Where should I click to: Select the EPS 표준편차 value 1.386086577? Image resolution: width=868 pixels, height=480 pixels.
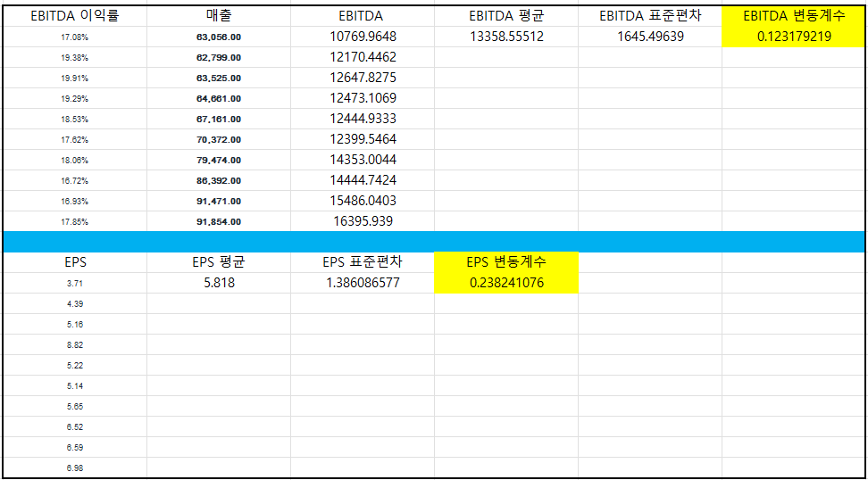[363, 283]
